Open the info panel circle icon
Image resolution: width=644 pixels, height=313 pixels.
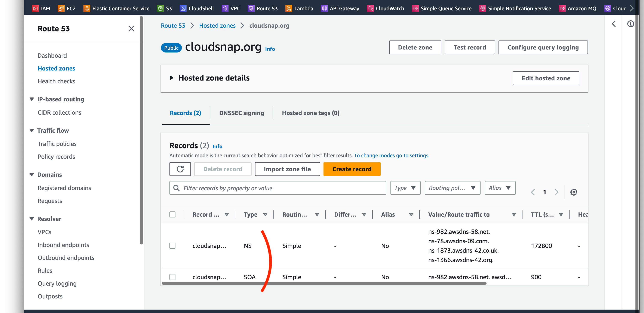tap(631, 24)
